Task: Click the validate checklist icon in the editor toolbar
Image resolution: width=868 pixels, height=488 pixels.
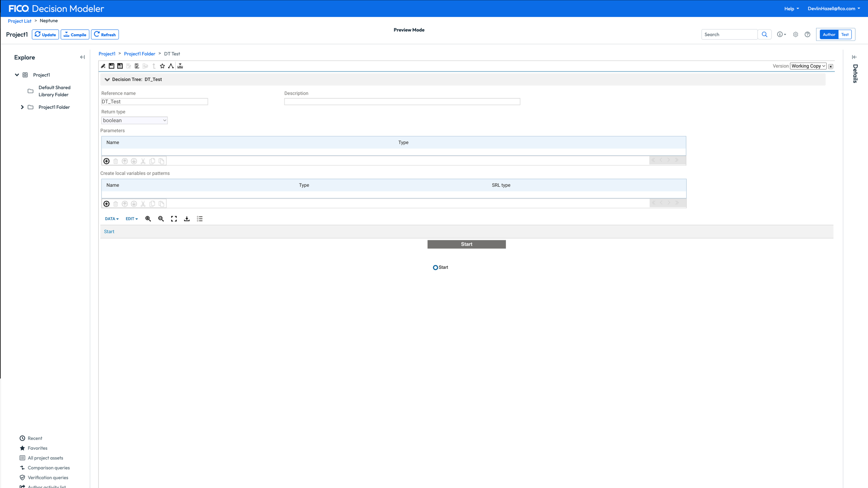Action: tap(137, 66)
